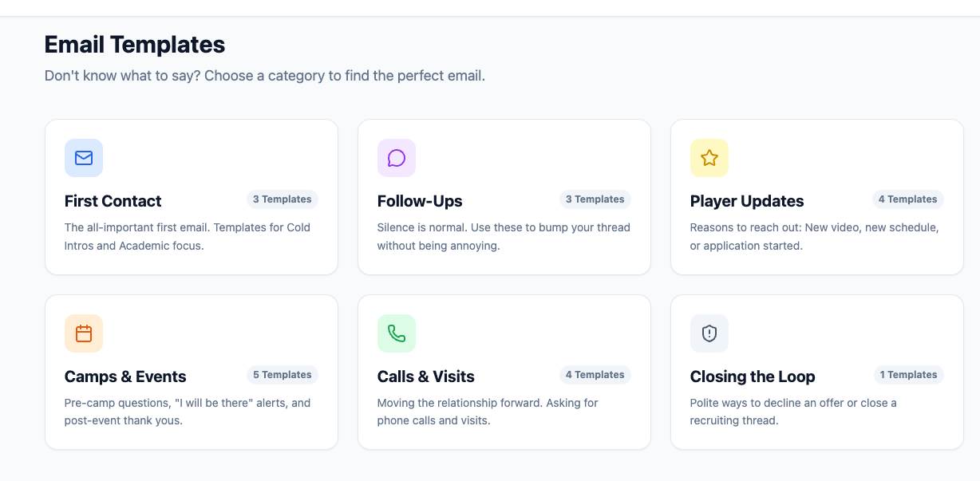Click the 5 Templates badge on Camps & Events
The width and height of the screenshot is (980, 481).
[x=283, y=375]
